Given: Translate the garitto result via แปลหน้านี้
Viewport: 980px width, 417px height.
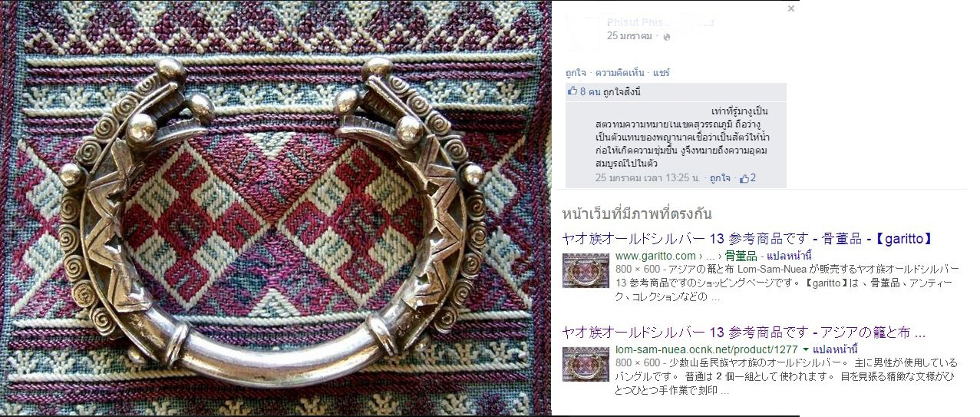Looking at the screenshot, I should click(x=788, y=256).
